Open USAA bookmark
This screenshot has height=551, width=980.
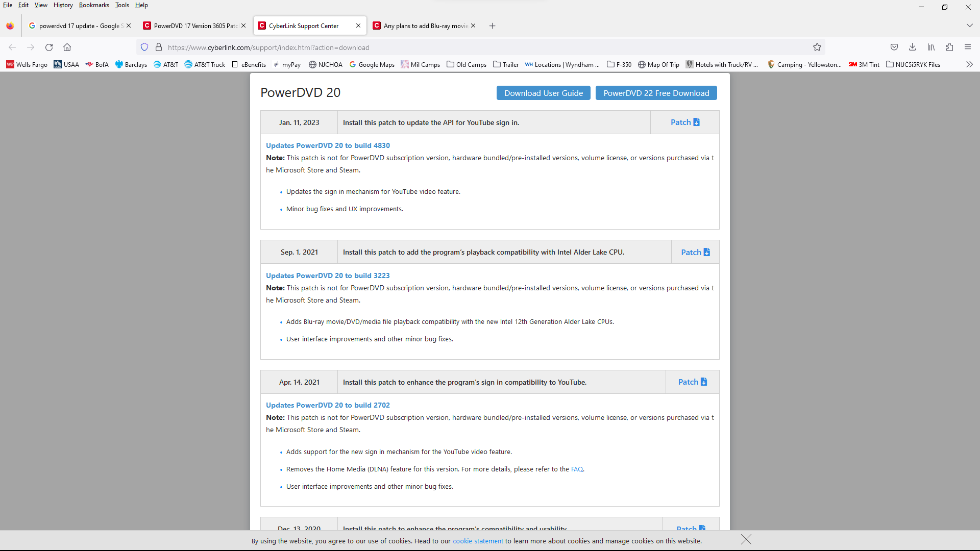(67, 65)
